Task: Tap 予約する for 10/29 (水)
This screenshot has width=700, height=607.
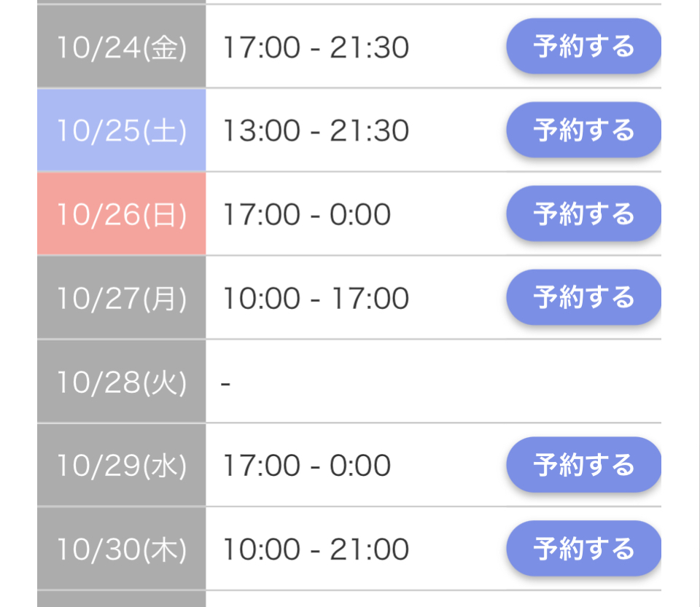Action: click(x=583, y=465)
